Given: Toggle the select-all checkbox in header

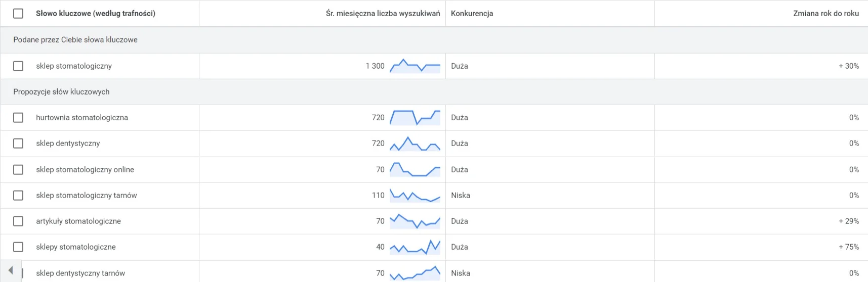Looking at the screenshot, I should click(18, 14).
